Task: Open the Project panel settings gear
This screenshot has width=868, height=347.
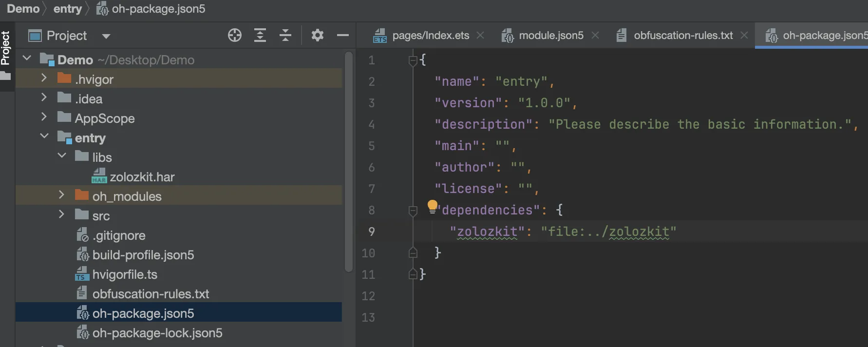Action: pyautogui.click(x=318, y=35)
